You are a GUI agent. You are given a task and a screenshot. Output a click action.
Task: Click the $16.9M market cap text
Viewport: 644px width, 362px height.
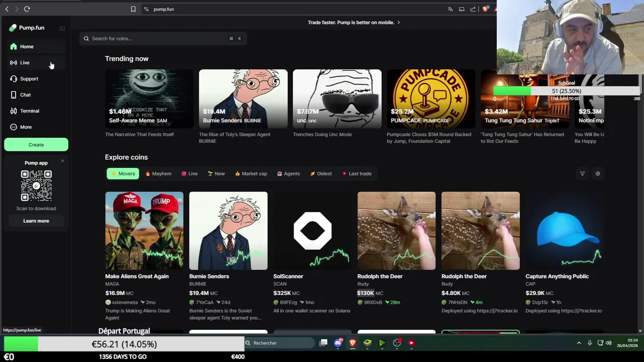(115, 293)
